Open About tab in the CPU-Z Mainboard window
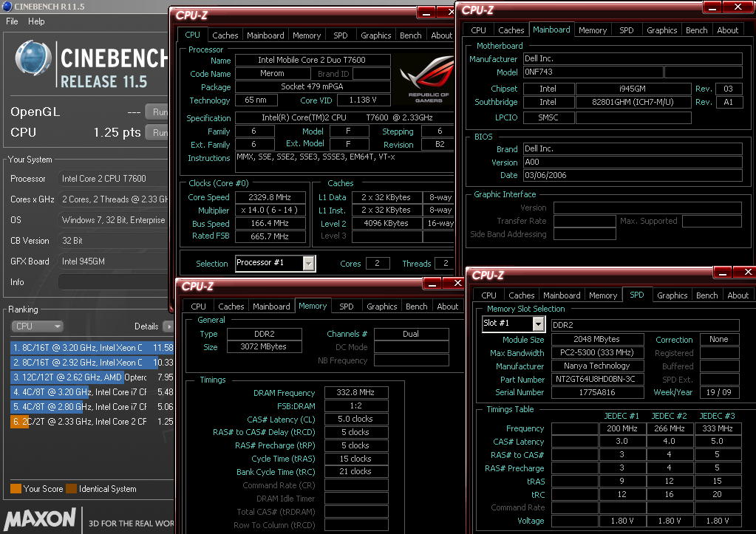Screen dimensions: 756x534 click(728, 30)
